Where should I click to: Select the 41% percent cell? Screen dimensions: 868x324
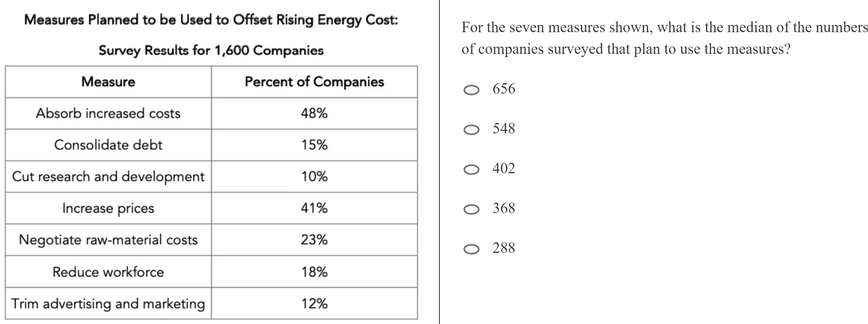pos(314,208)
